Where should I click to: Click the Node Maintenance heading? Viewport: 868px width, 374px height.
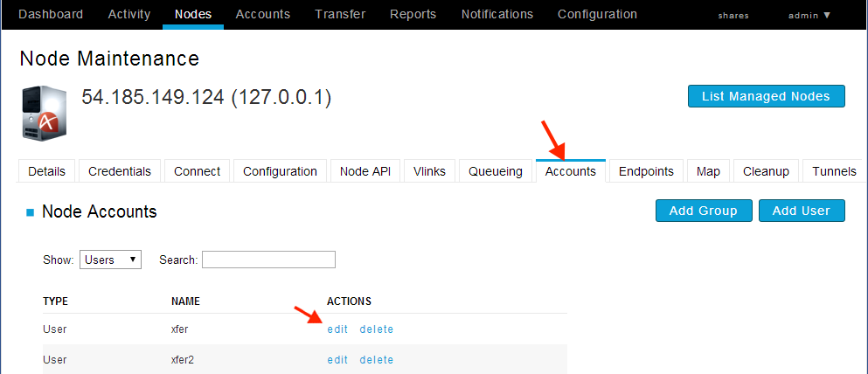109,58
